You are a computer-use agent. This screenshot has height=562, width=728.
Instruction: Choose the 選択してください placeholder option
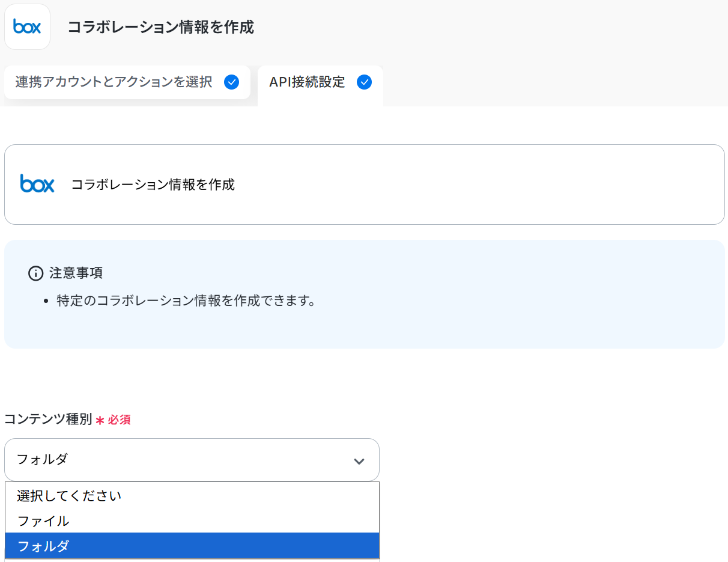[69, 496]
